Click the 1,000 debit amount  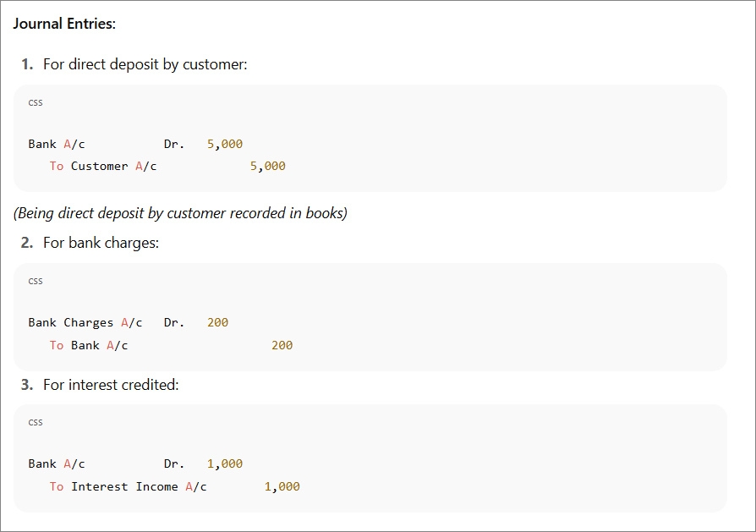[225, 464]
